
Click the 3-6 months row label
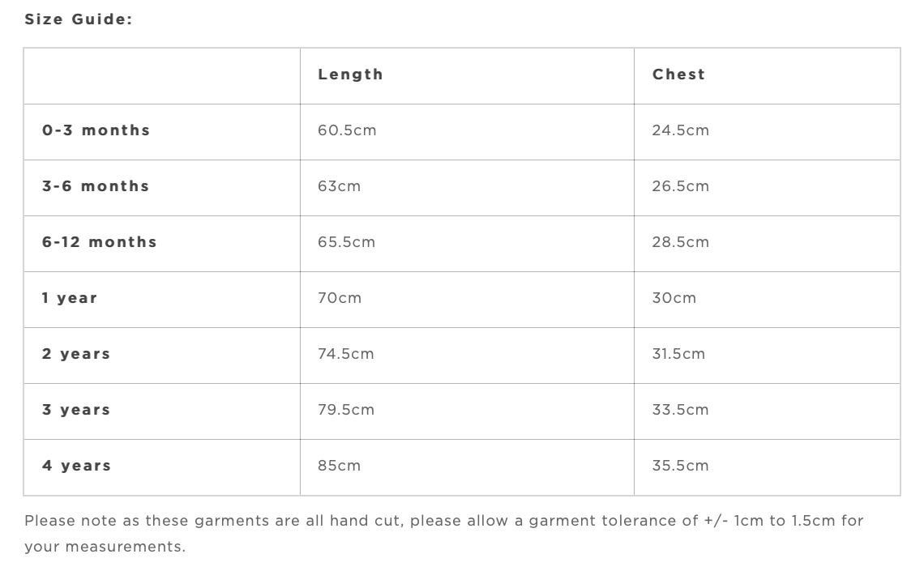96,186
